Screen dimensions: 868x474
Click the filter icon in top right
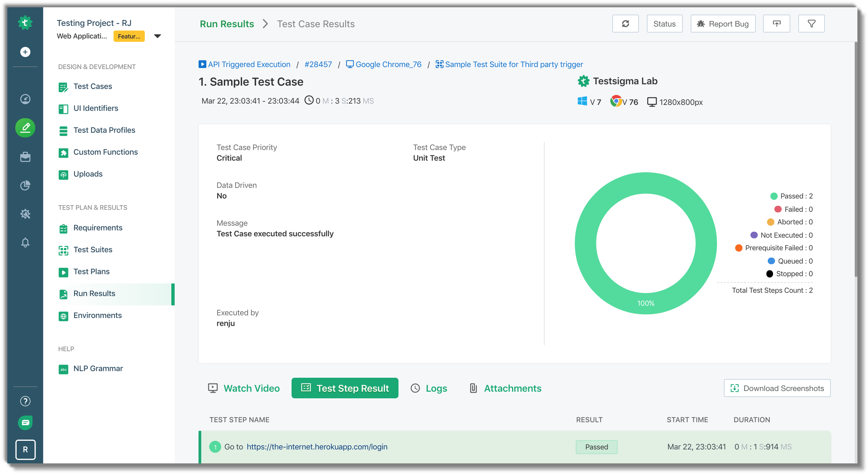point(812,24)
